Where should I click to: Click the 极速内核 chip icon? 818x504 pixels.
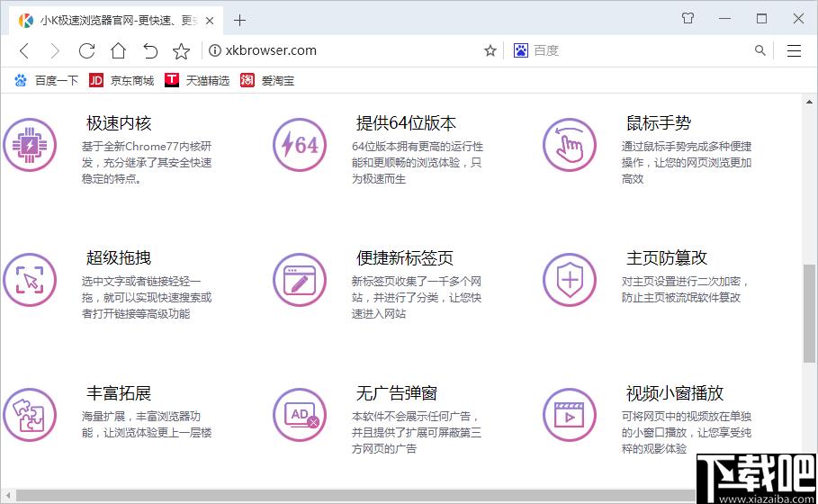tap(29, 145)
